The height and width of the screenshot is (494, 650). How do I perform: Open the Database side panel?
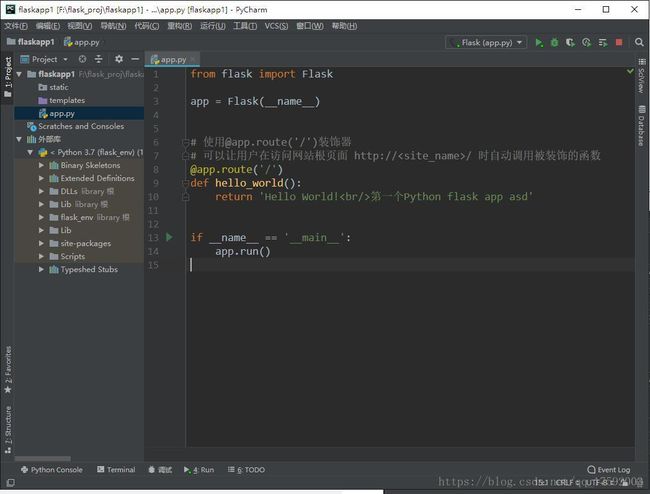[641, 126]
